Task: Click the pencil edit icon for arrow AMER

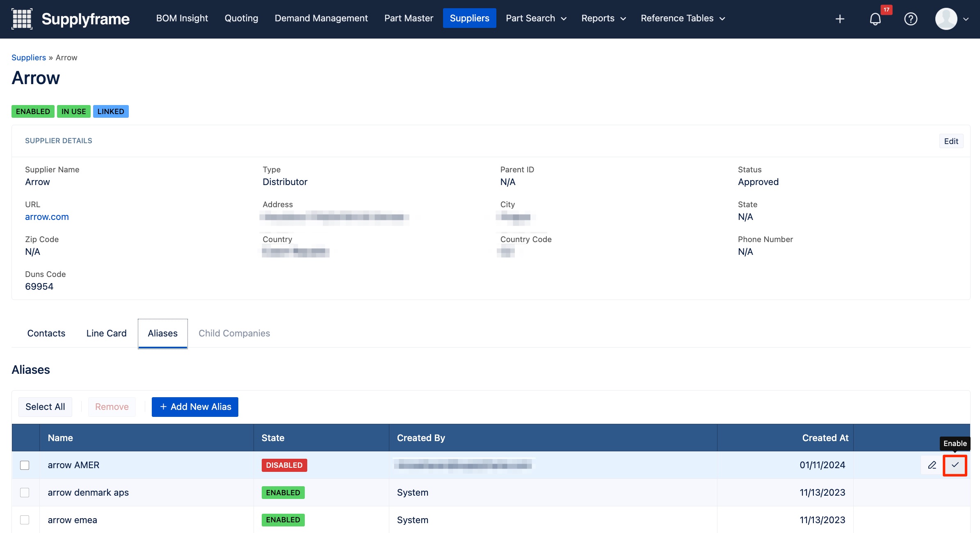Action: click(x=932, y=465)
